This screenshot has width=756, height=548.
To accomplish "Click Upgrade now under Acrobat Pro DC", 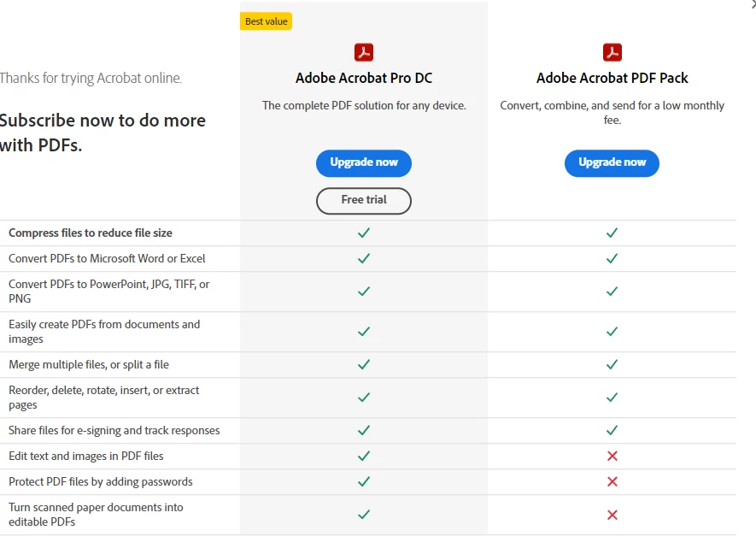I will 364,163.
